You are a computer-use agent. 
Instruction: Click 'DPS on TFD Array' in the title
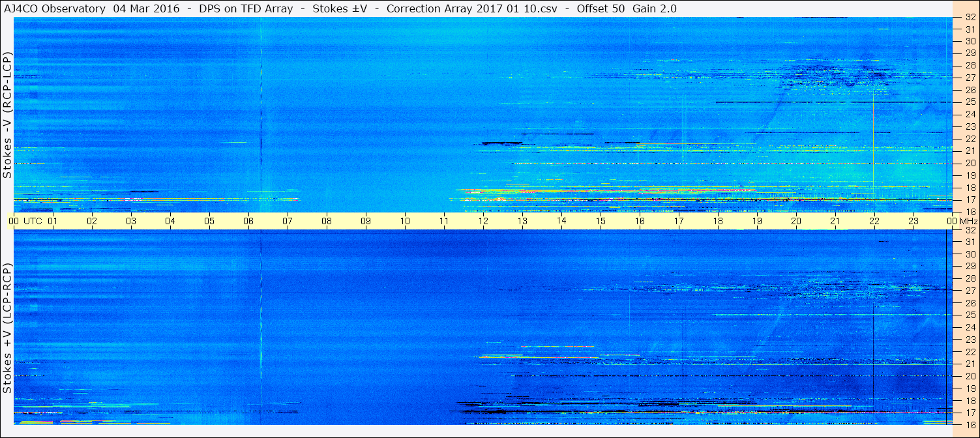pos(246,8)
